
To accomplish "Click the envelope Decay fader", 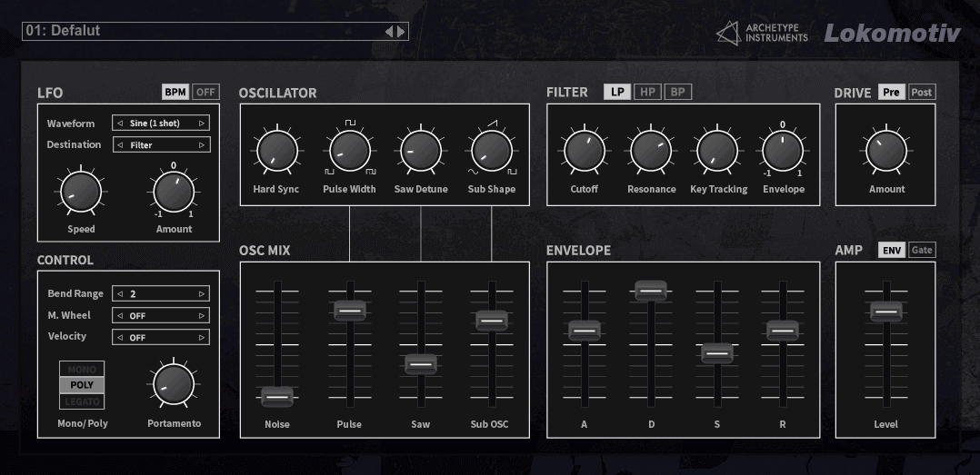I will [651, 291].
